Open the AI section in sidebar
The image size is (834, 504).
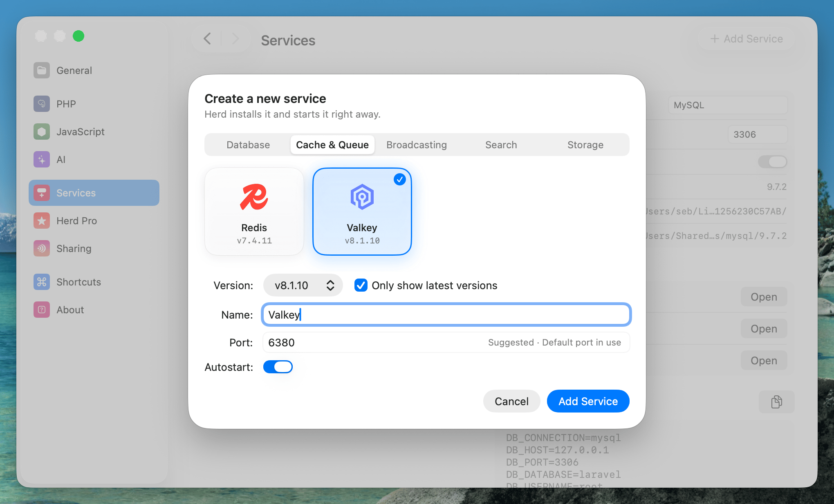pyautogui.click(x=94, y=159)
